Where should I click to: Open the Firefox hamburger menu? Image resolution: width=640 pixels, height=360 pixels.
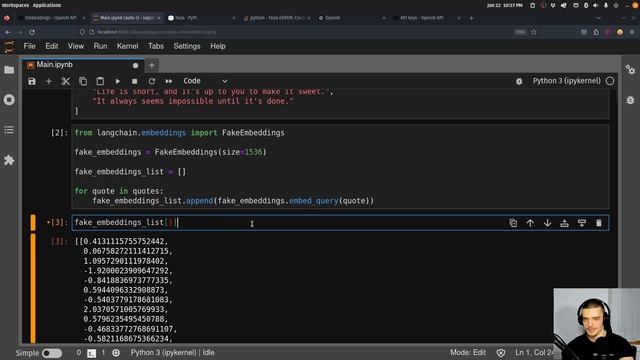632,32
